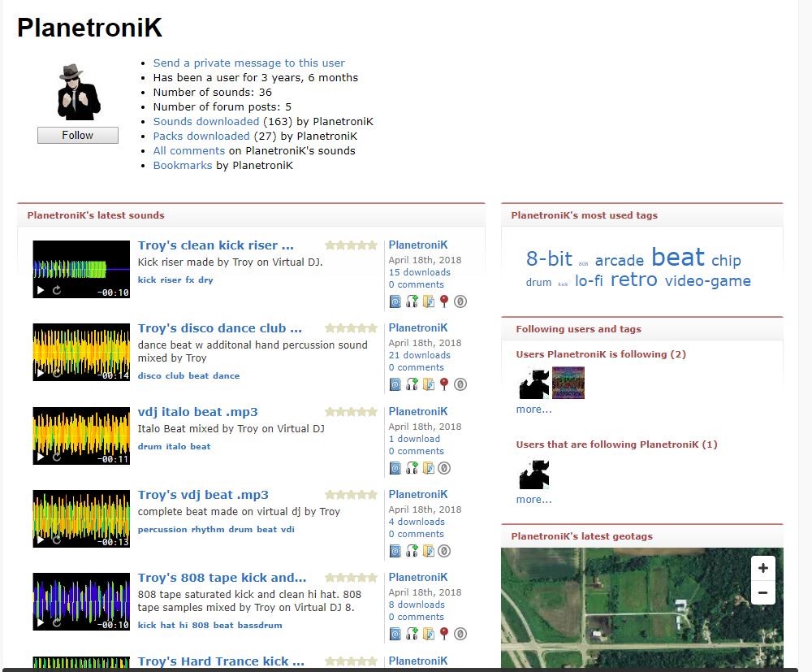The image size is (812, 672).
Task: Click the geotag pin icon for clean kick riser
Action: pyautogui.click(x=444, y=301)
